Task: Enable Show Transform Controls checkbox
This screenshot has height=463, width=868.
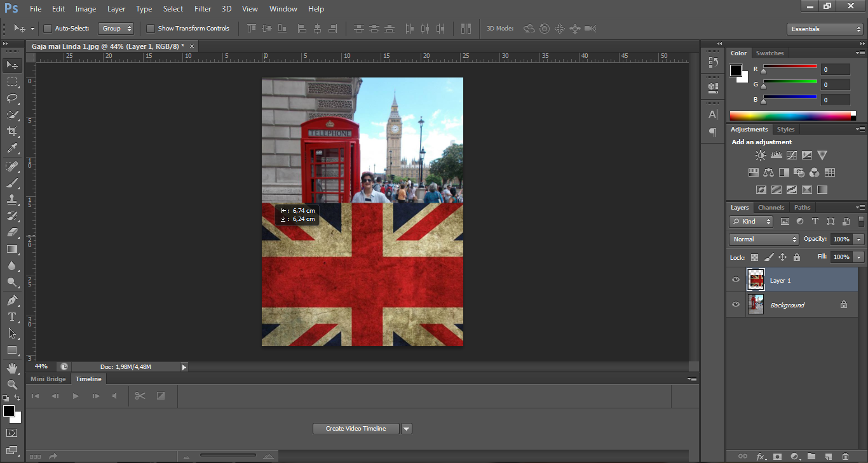Action: [151, 29]
